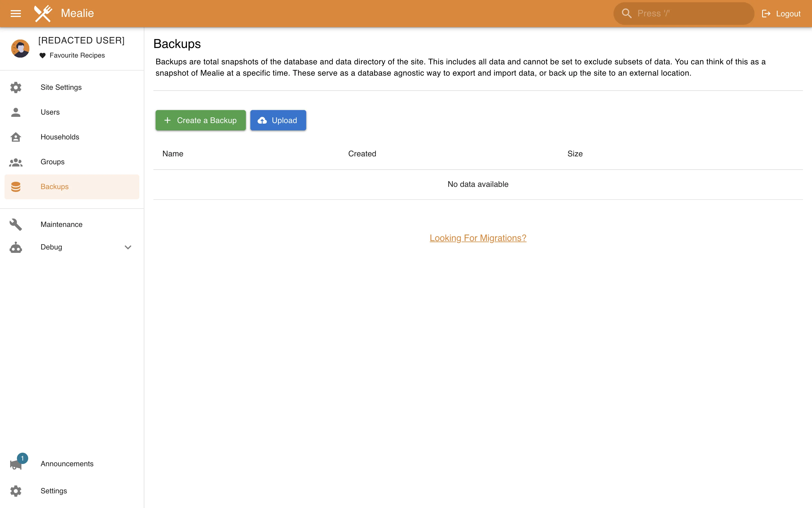This screenshot has height=508, width=812.
Task: Open the Households page
Action: pos(72,137)
